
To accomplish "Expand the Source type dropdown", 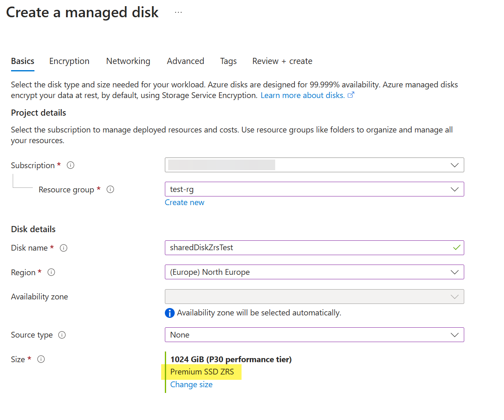I will point(314,335).
